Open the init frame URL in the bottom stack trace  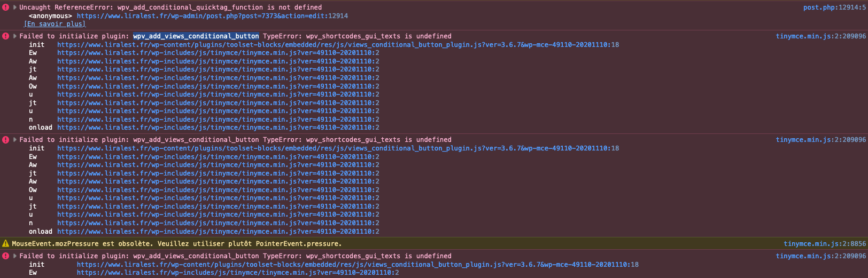(358, 265)
